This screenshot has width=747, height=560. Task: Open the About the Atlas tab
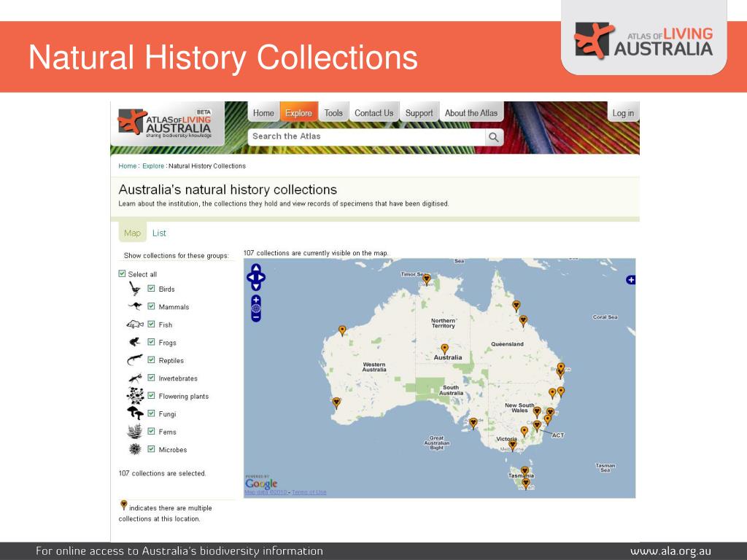pos(471,113)
